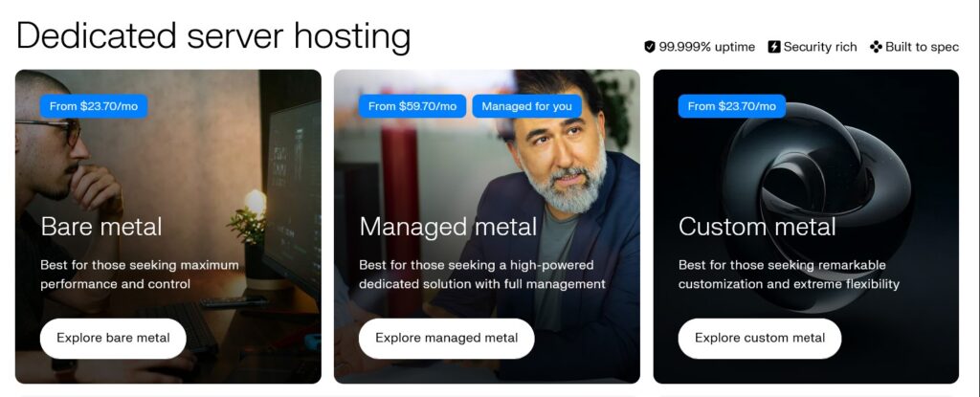This screenshot has height=397, width=980.
Task: Click the Custom metal From $23.70/mo badge
Action: (732, 106)
